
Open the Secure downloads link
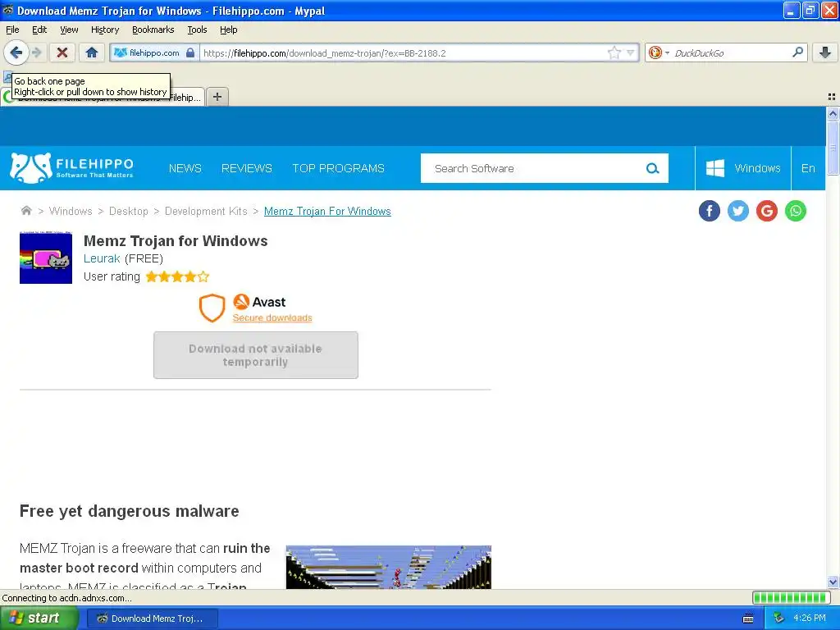pos(272,317)
